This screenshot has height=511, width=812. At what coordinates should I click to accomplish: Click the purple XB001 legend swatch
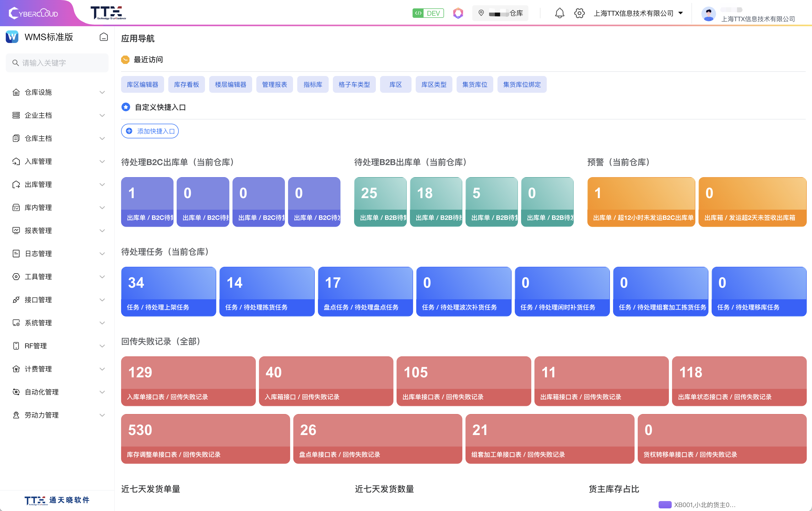(x=665, y=504)
